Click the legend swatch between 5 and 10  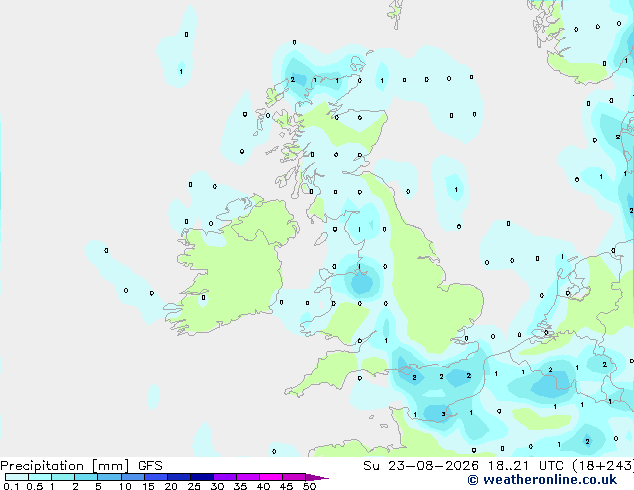click(x=109, y=477)
